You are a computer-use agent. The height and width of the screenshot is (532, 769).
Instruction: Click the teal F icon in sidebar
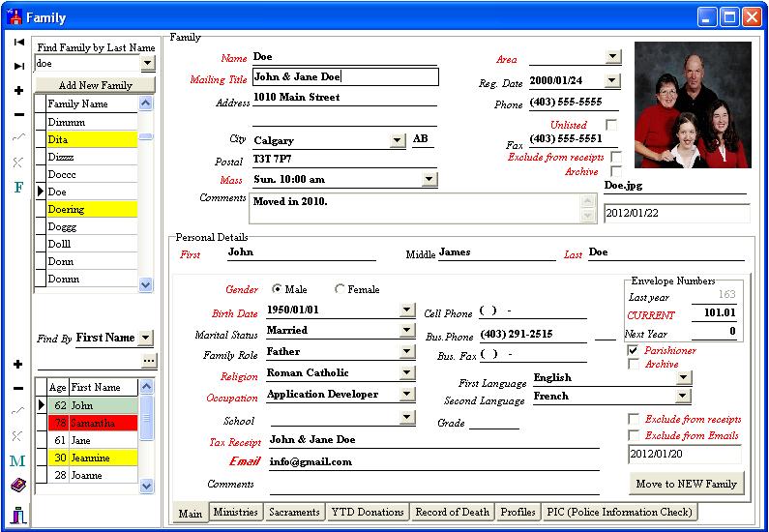coord(18,187)
